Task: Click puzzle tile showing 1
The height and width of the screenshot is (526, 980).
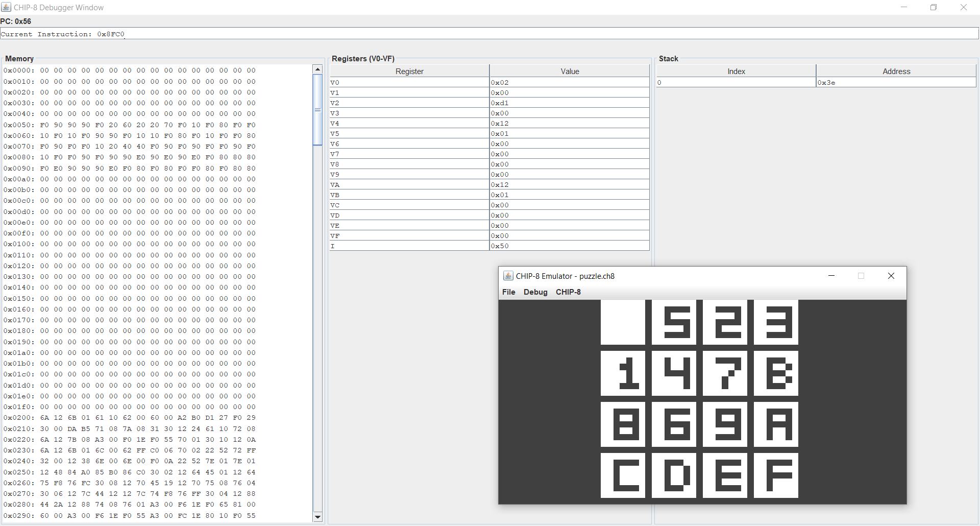Action: [623, 373]
